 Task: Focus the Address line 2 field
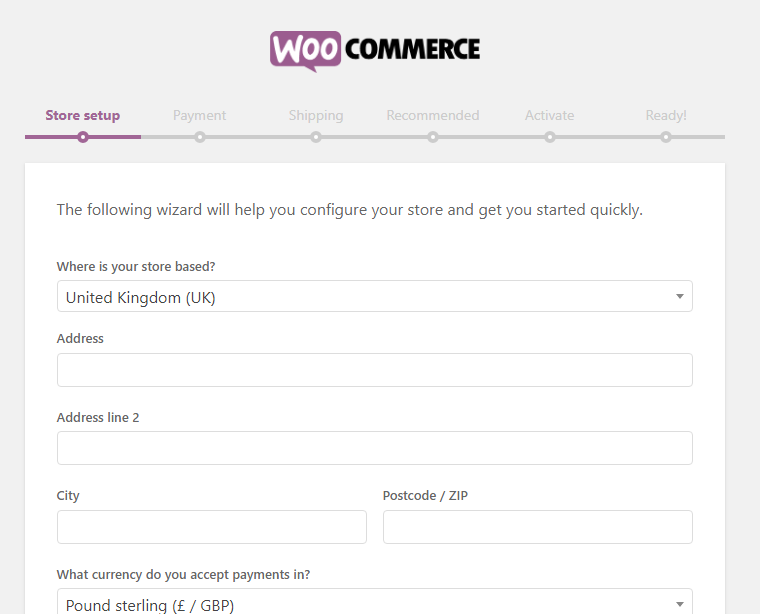(375, 448)
